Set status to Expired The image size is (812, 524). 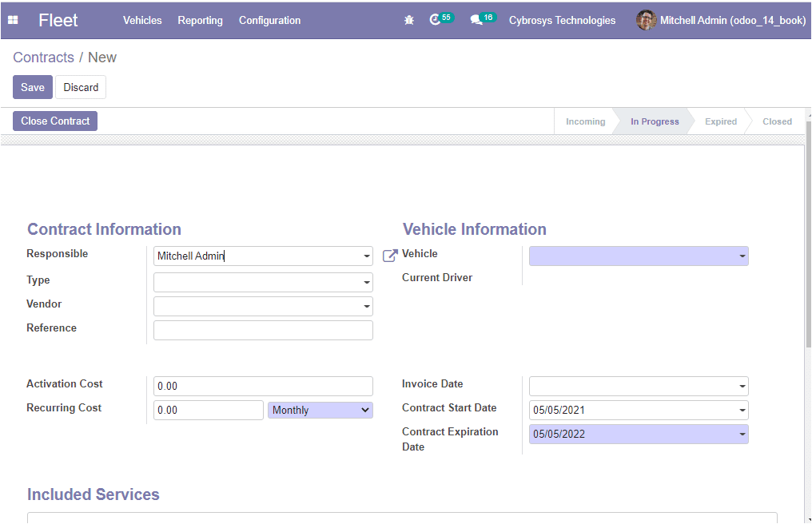tap(720, 121)
